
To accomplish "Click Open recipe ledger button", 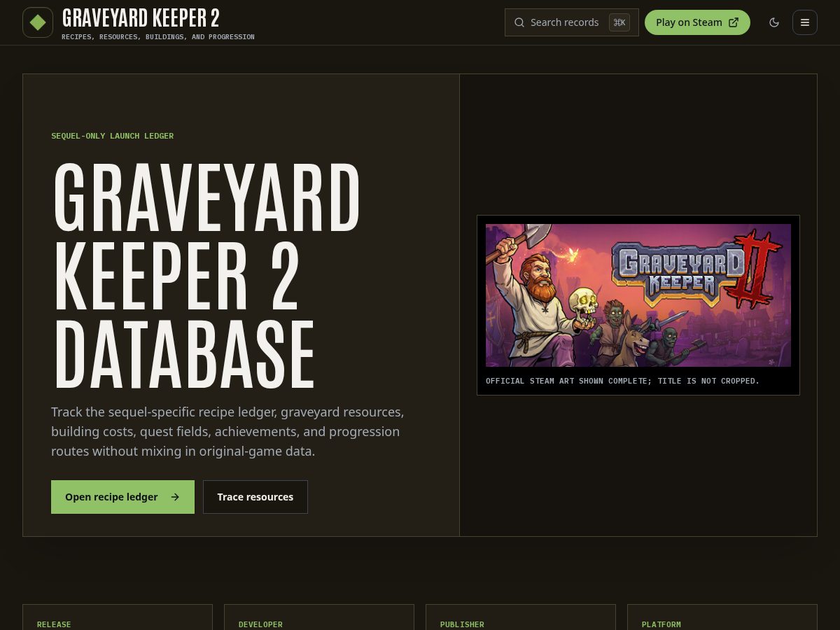I will 122,497.
